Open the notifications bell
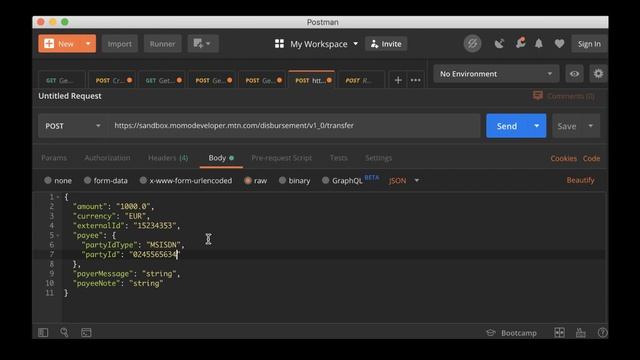640x360 pixels. 539,43
